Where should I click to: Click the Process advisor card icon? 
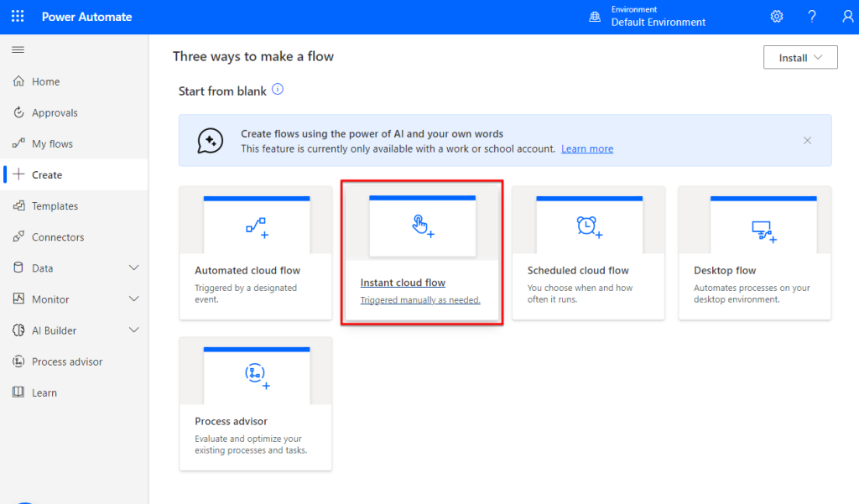click(257, 376)
